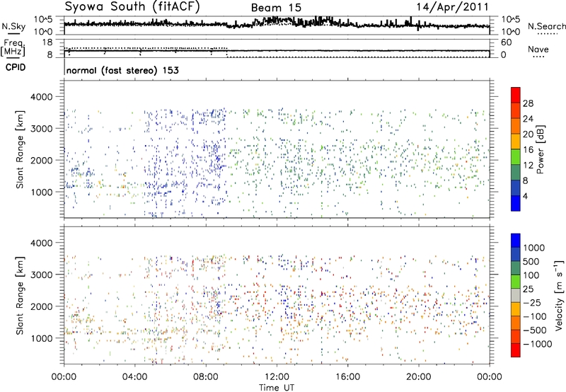This screenshot has width=566, height=392.
Task: Click the 'Velocity [m s⁻¹]' colorbar title
Action: [559, 295]
